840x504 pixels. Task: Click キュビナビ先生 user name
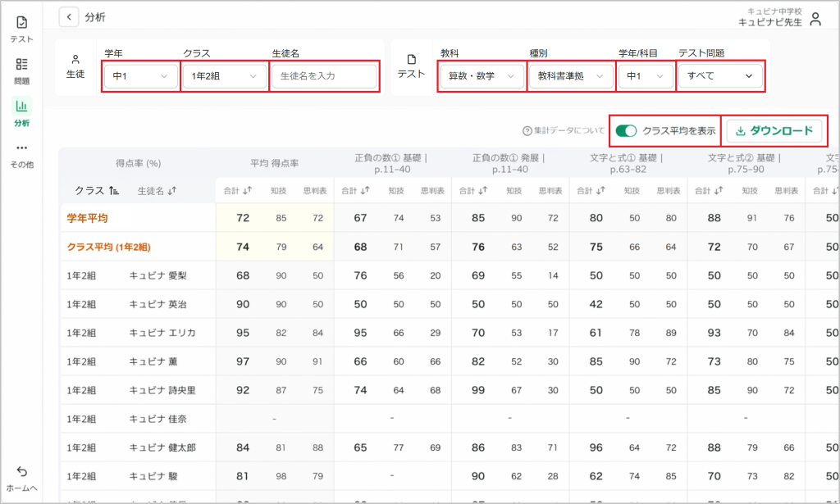coord(769,22)
